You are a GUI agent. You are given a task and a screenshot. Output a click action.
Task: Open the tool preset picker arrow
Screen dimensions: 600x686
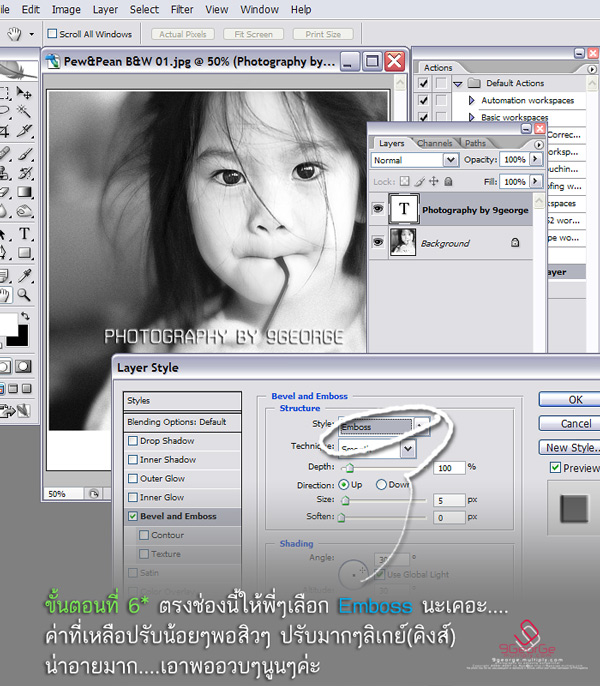[32, 34]
